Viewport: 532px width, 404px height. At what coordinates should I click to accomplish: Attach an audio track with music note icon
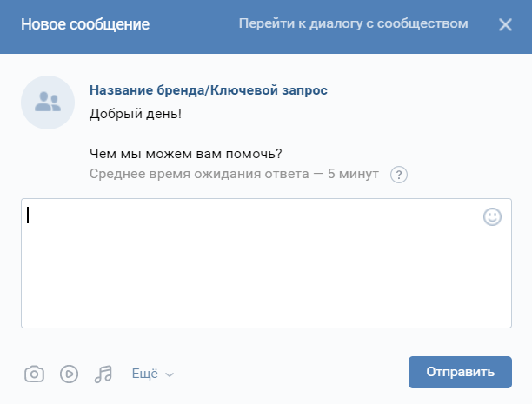103,374
